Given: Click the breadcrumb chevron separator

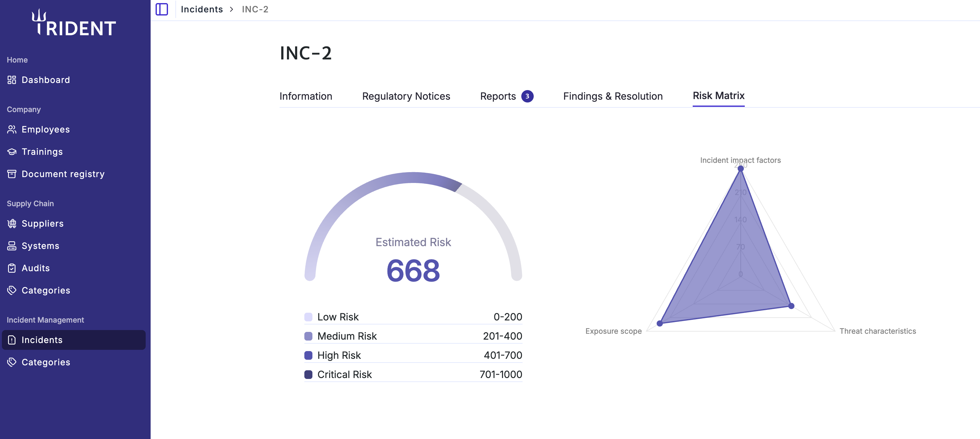Looking at the screenshot, I should coord(231,9).
